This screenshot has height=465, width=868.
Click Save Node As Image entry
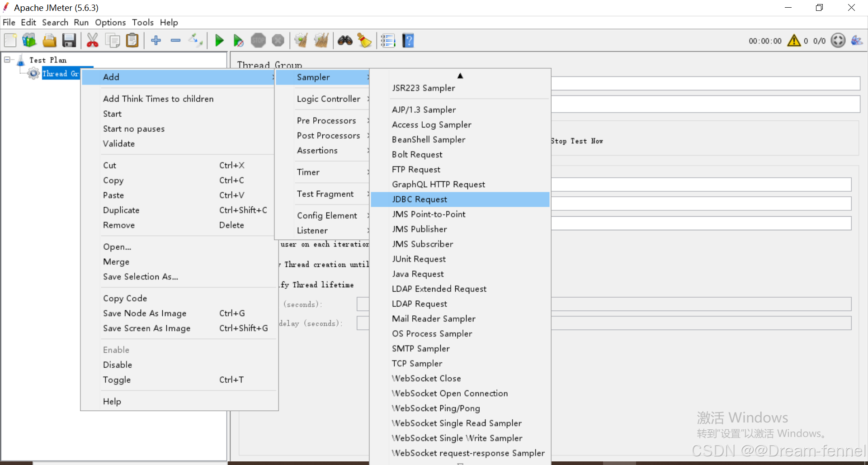coord(179,313)
